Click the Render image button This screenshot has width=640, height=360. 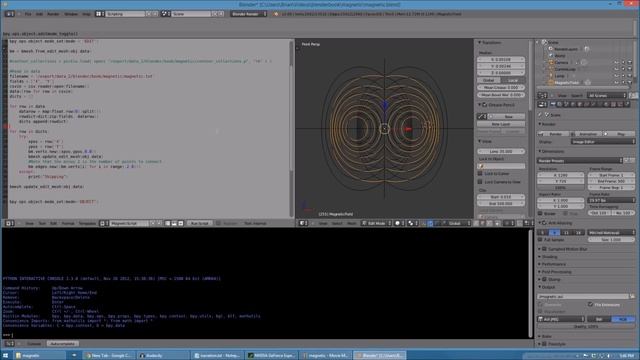point(553,134)
